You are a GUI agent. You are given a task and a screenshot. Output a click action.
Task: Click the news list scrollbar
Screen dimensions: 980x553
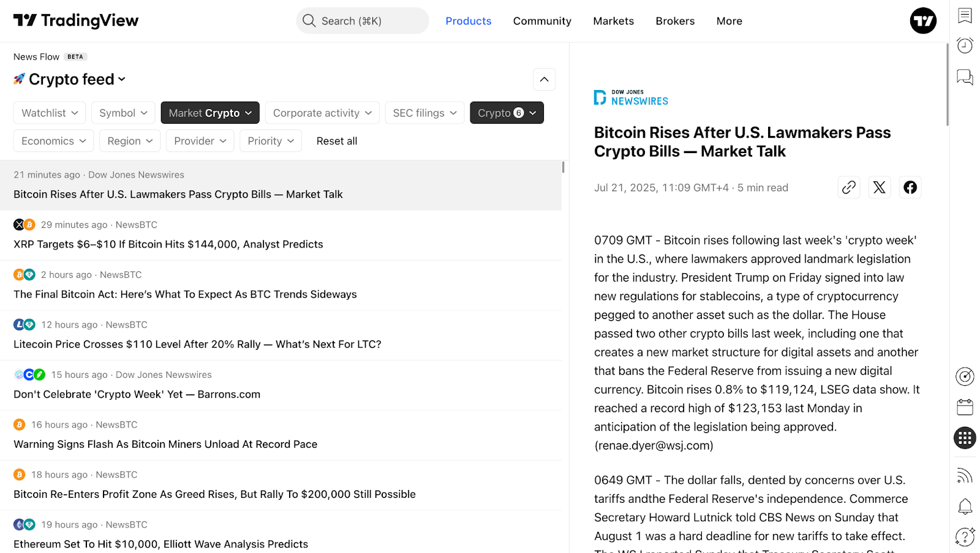point(563,167)
